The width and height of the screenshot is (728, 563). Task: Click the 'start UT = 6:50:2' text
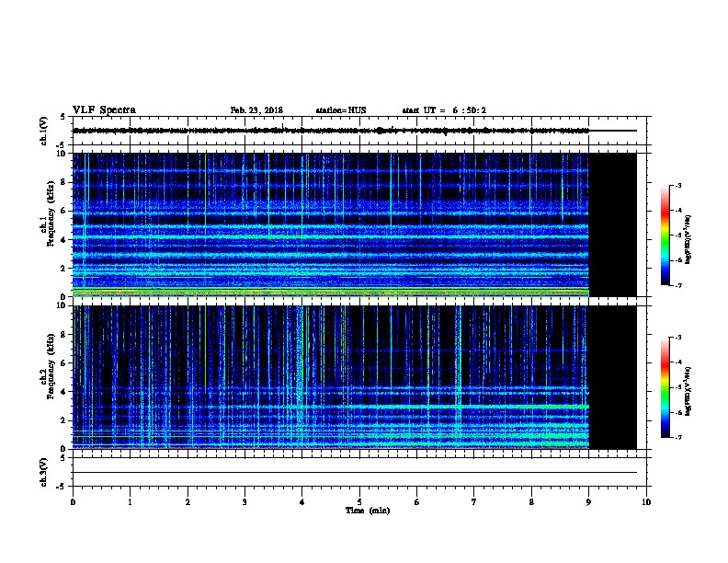point(444,110)
